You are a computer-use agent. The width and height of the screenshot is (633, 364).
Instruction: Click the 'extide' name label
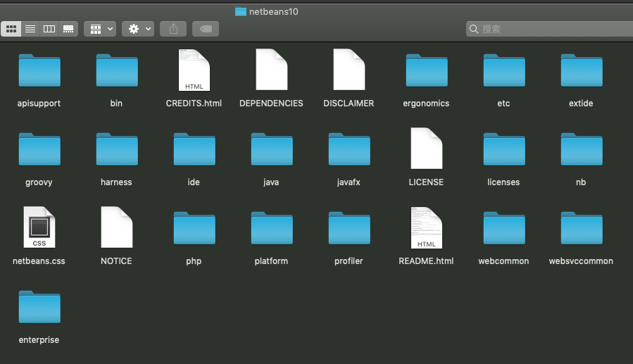pos(581,103)
